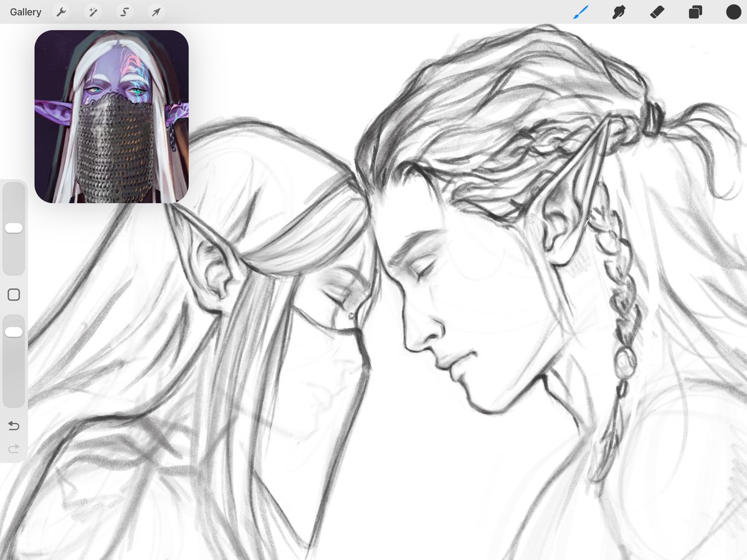Viewport: 747px width, 560px height.
Task: Click the brush size slider handle
Action: 14,228
